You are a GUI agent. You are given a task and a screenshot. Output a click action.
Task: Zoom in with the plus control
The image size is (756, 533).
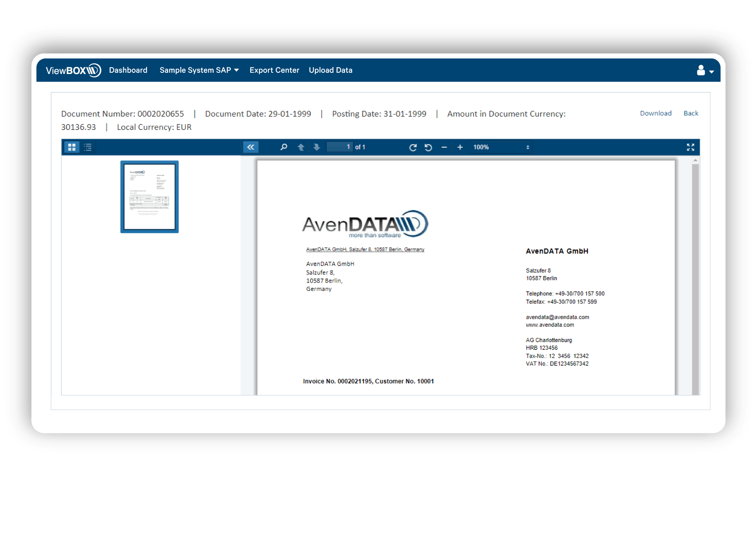460,147
